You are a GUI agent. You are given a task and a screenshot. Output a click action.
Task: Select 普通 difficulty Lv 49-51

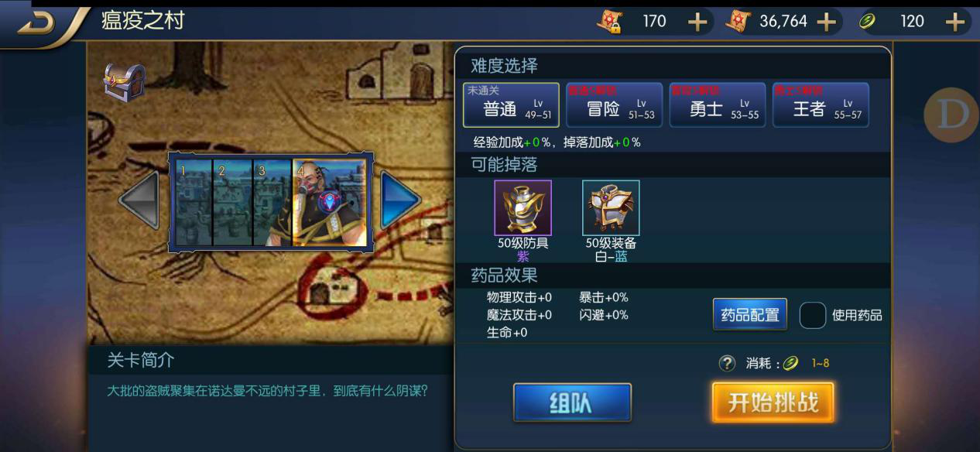tap(511, 104)
